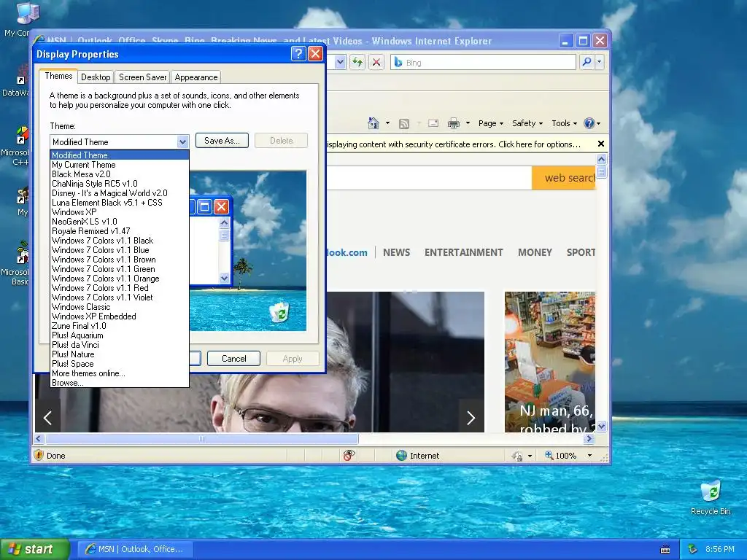
Task: Open the zoom level dropdown arrow
Action: [x=589, y=456]
